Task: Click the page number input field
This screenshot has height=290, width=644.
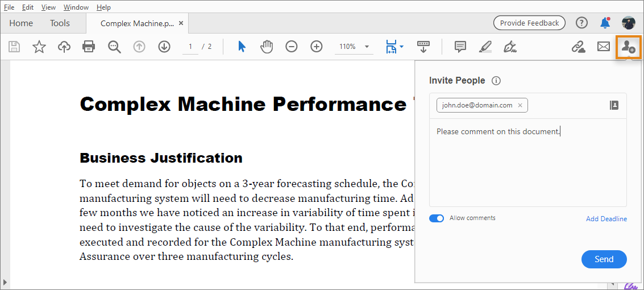Action: (x=190, y=47)
